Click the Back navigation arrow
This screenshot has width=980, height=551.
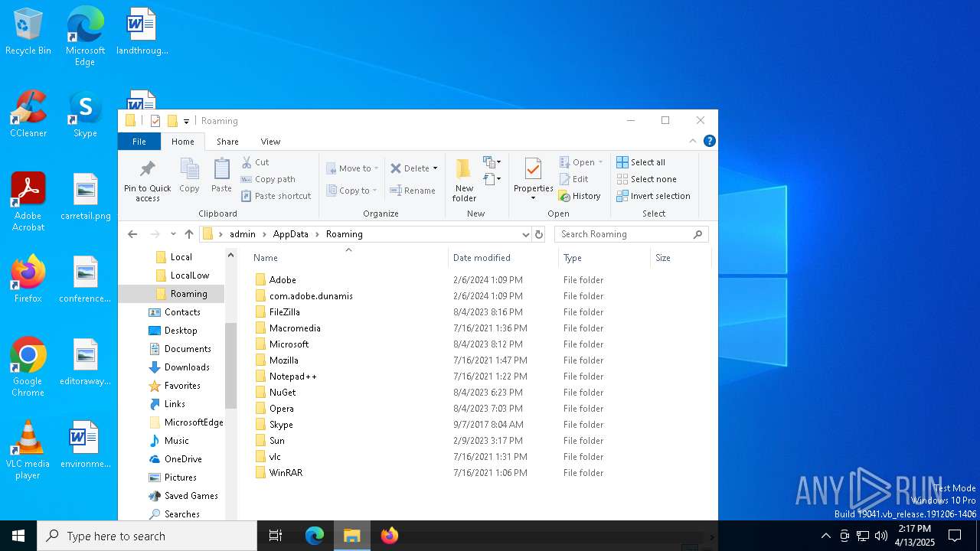pyautogui.click(x=132, y=234)
